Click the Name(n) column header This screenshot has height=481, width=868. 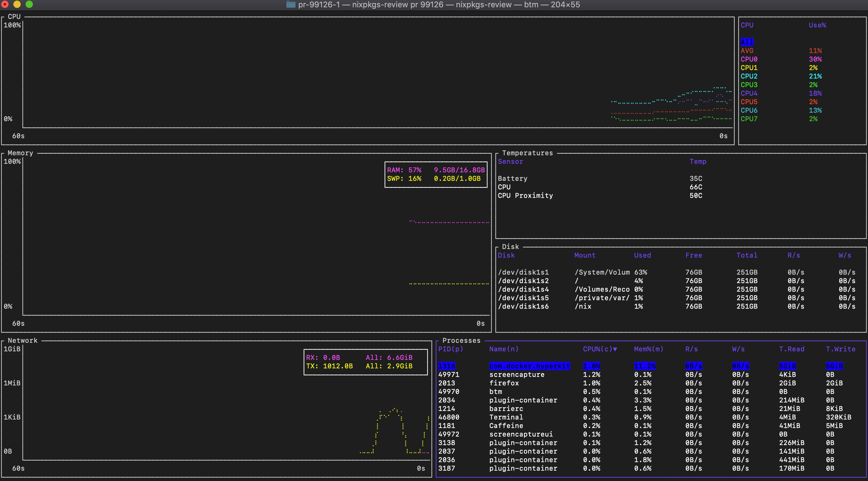point(504,349)
